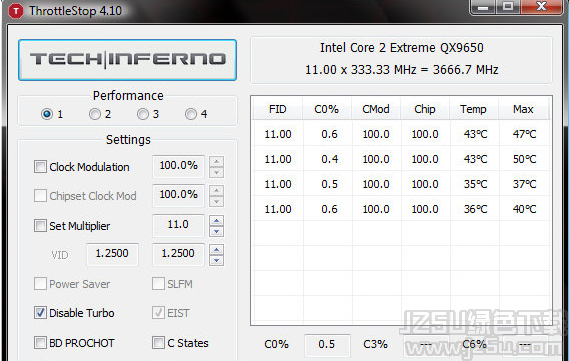Screen dimensions: 569x361
Task: Click the 35°C Temp cell
Action: click(x=475, y=184)
